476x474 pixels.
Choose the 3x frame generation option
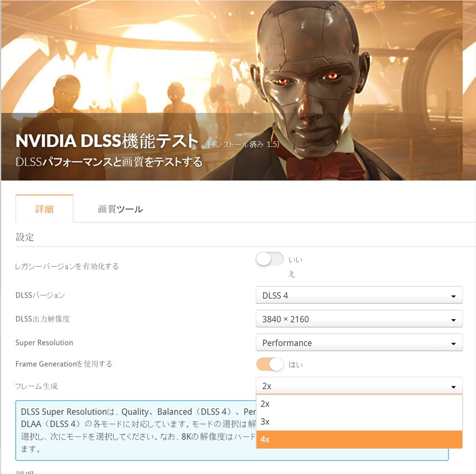click(359, 422)
